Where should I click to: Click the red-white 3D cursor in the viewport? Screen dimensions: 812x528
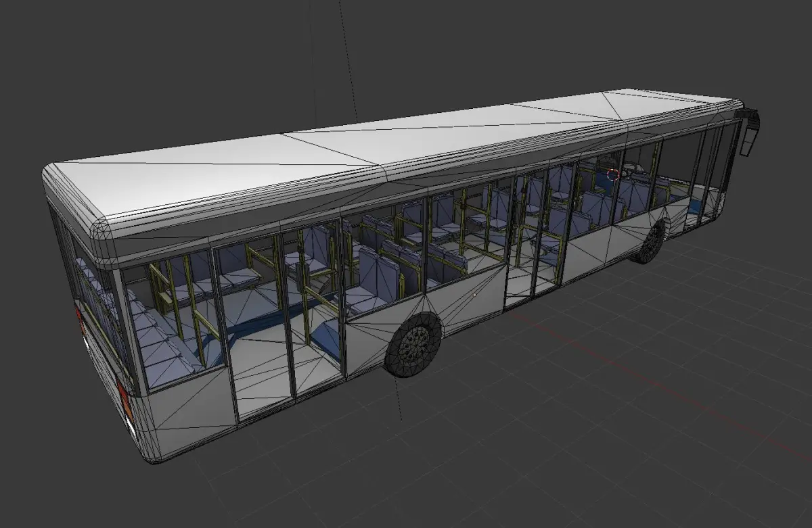click(x=613, y=174)
